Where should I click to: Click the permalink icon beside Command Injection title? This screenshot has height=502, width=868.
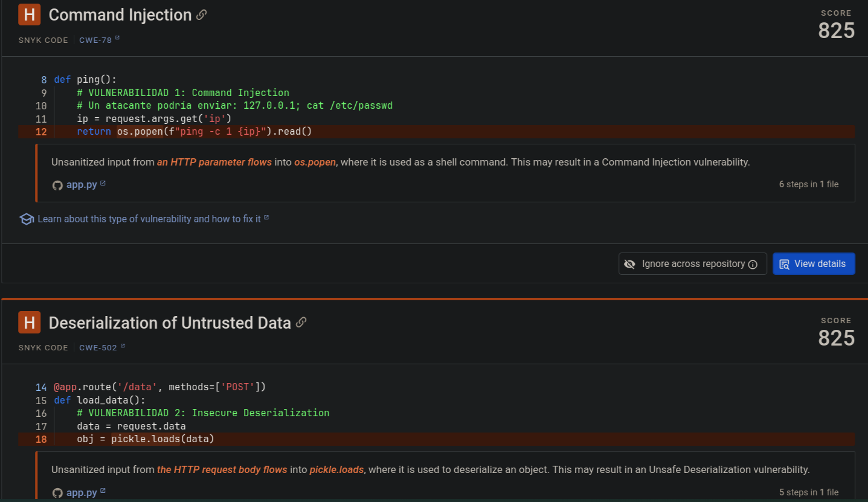pos(202,15)
